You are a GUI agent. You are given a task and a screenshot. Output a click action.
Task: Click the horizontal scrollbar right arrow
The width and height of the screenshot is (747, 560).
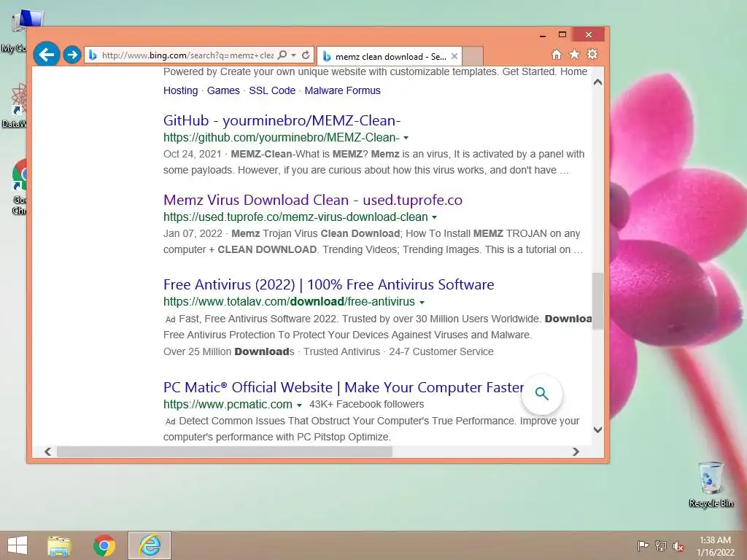pyautogui.click(x=576, y=451)
